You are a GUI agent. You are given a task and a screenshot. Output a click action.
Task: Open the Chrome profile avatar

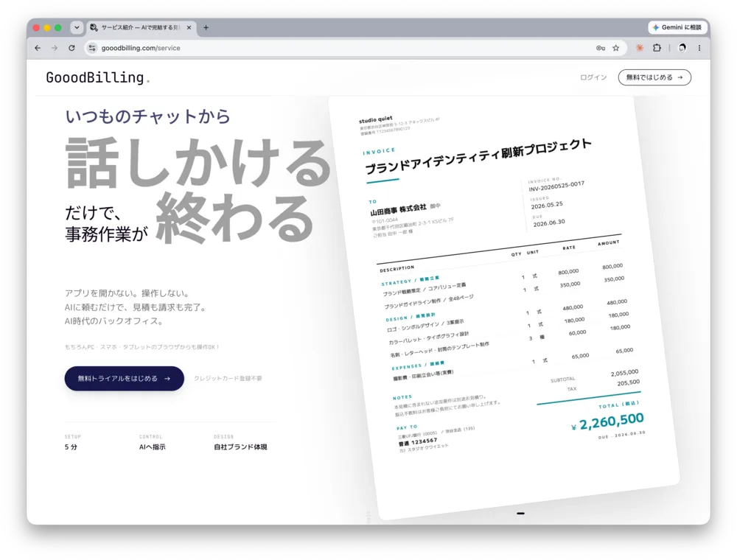pos(682,48)
